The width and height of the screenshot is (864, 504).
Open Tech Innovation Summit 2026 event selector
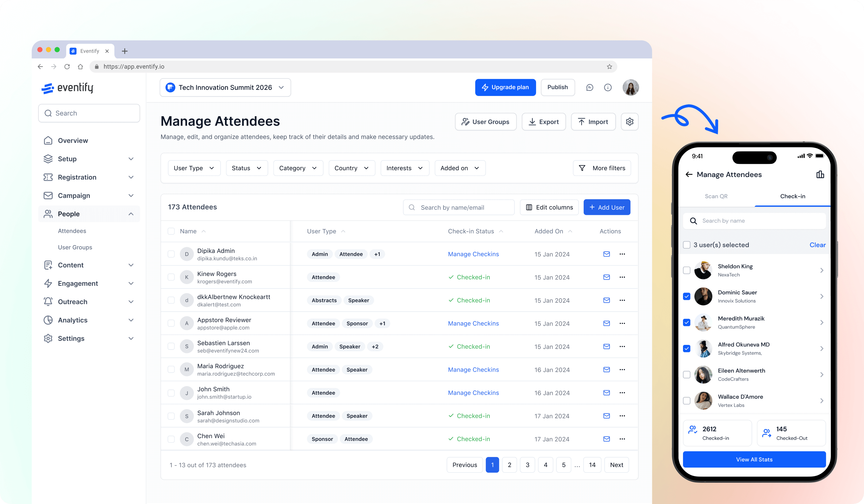tap(225, 87)
